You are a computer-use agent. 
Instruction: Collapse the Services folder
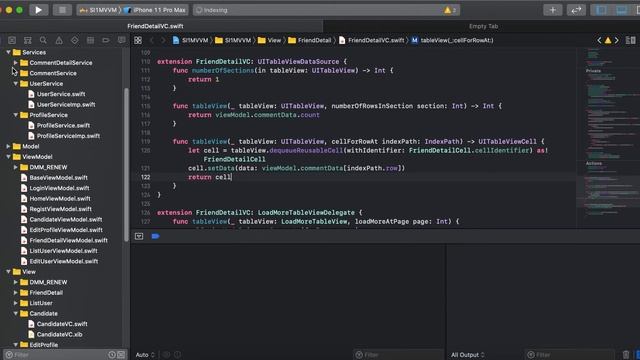click(x=8, y=52)
